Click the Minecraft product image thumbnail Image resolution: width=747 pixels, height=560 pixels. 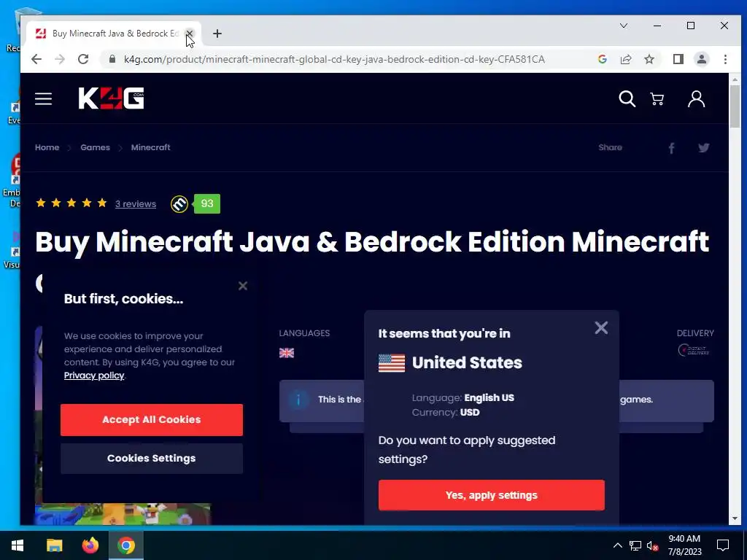123,514
